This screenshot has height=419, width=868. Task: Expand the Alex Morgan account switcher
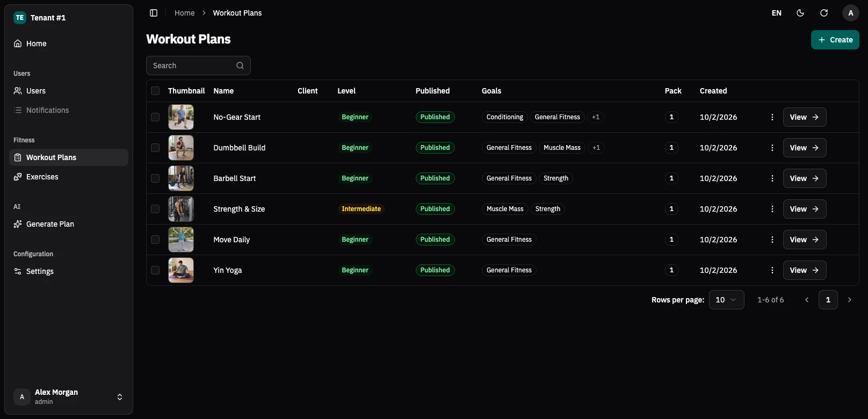68,397
